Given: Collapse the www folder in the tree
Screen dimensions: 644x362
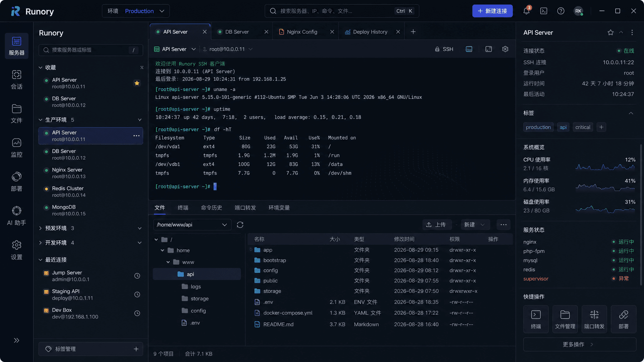Looking at the screenshot, I should [x=168, y=262].
